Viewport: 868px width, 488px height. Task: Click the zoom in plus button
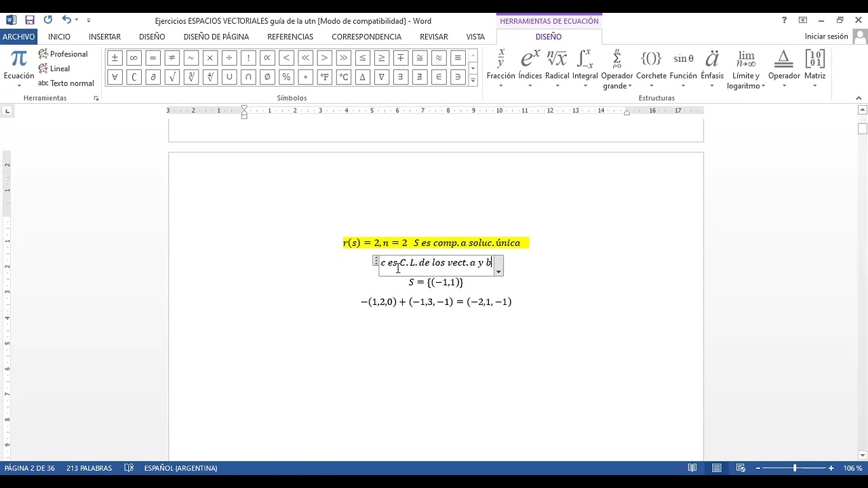coord(831,468)
